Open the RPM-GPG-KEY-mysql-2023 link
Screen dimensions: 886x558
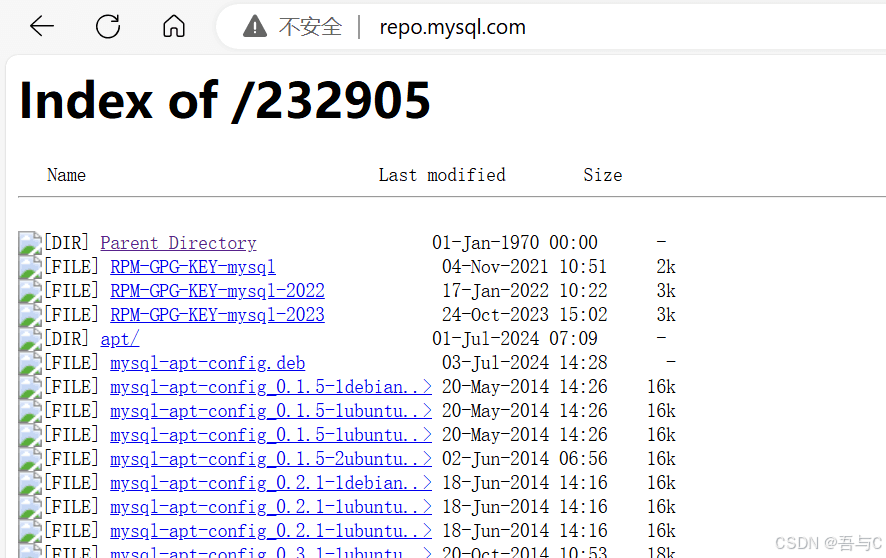point(218,315)
